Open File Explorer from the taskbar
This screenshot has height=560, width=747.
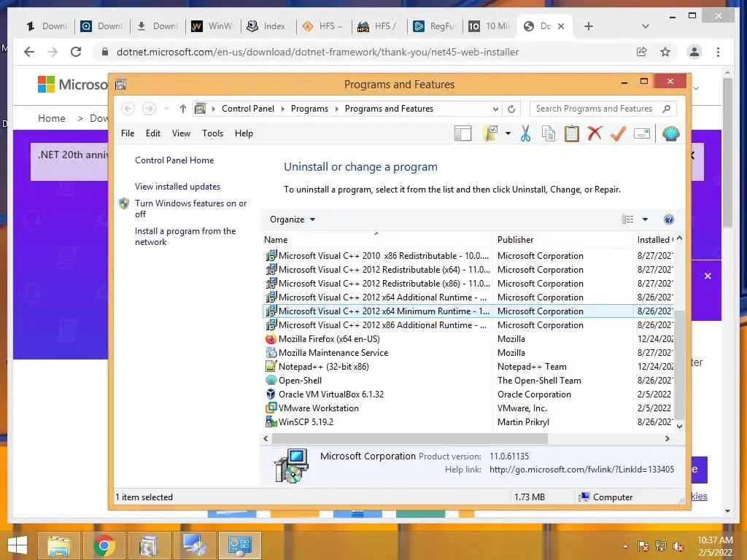(58, 545)
